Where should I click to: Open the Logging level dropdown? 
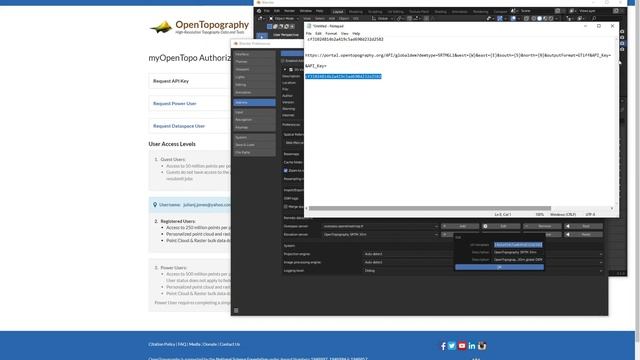(x=483, y=271)
